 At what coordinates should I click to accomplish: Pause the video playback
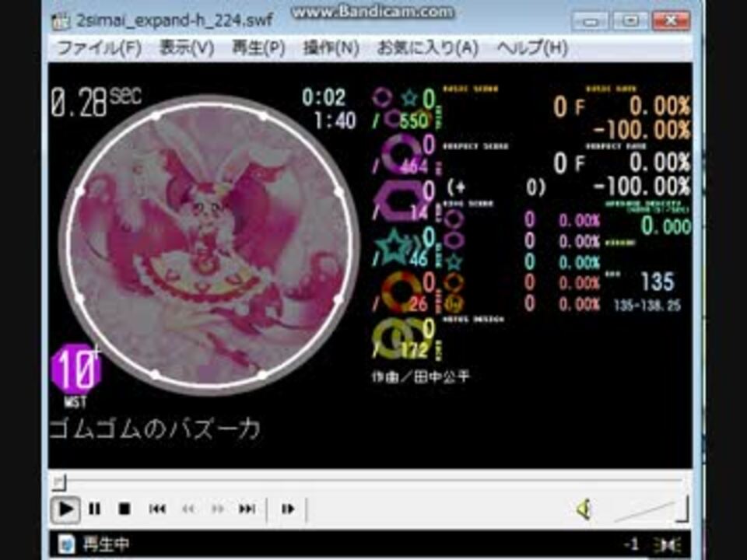click(95, 509)
